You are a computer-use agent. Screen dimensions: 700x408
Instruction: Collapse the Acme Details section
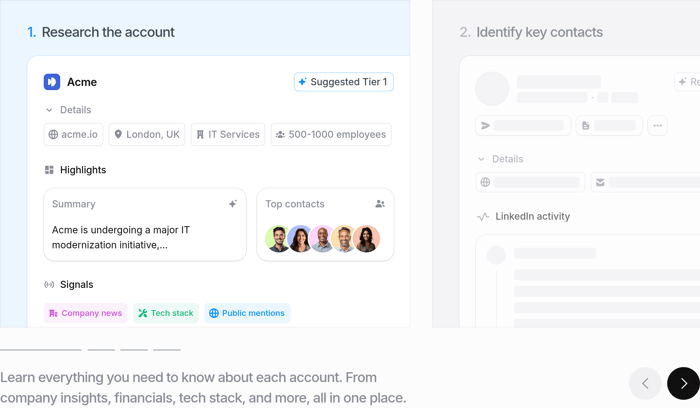pyautogui.click(x=49, y=110)
